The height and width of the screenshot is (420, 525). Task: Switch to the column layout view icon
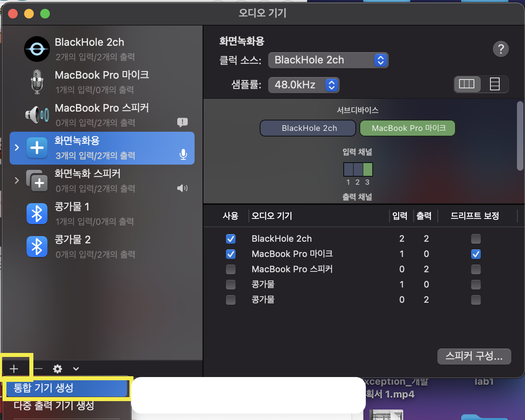coord(467,84)
